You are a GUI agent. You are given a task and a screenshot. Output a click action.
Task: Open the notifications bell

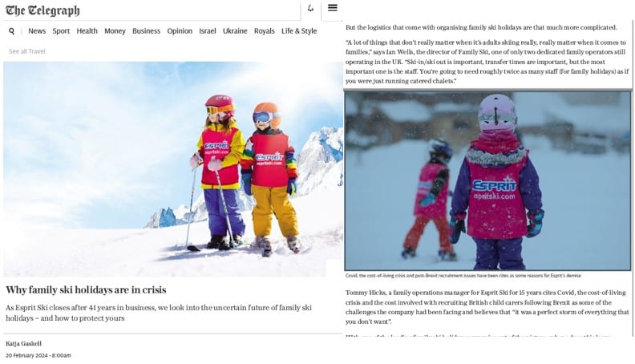[310, 9]
